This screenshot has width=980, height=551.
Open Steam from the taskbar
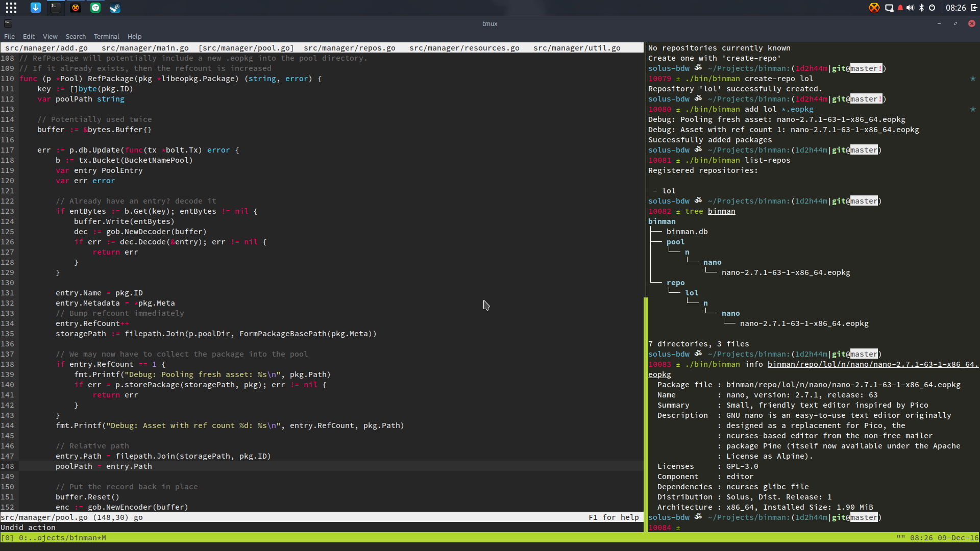115,8
